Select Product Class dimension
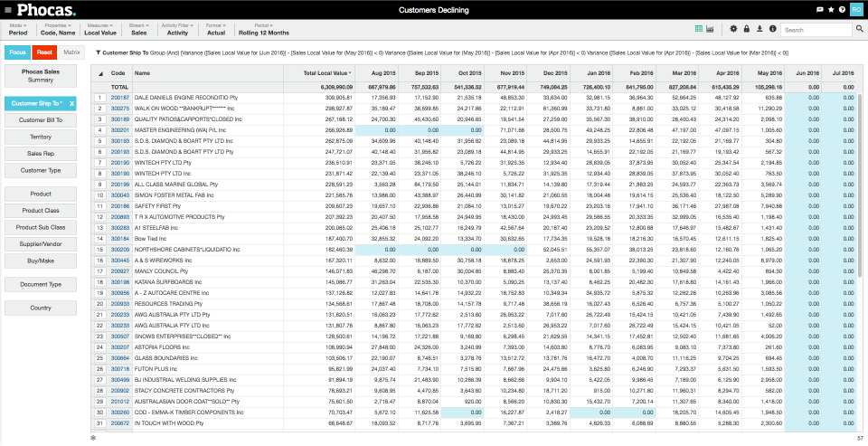The width and height of the screenshot is (868, 446). coord(41,211)
